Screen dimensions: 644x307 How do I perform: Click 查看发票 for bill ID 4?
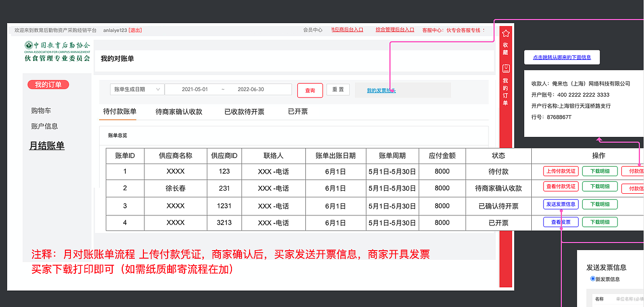click(560, 221)
